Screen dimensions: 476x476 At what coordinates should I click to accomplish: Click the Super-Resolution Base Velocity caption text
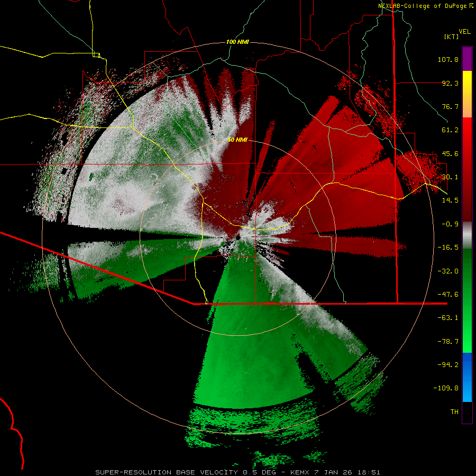pos(237,472)
